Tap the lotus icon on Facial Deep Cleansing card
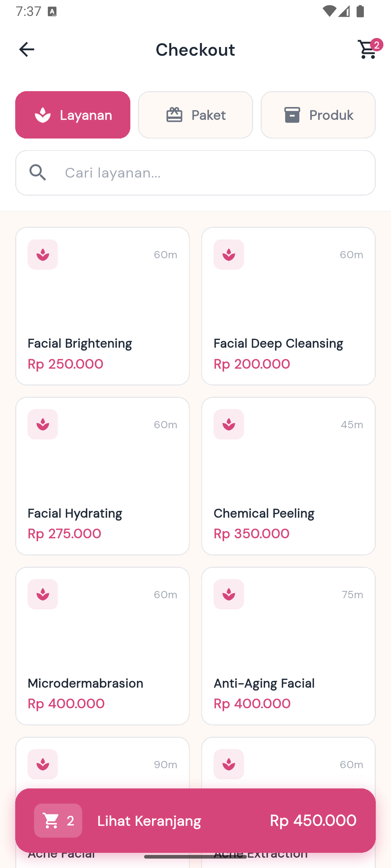This screenshot has width=391, height=868. point(229,255)
